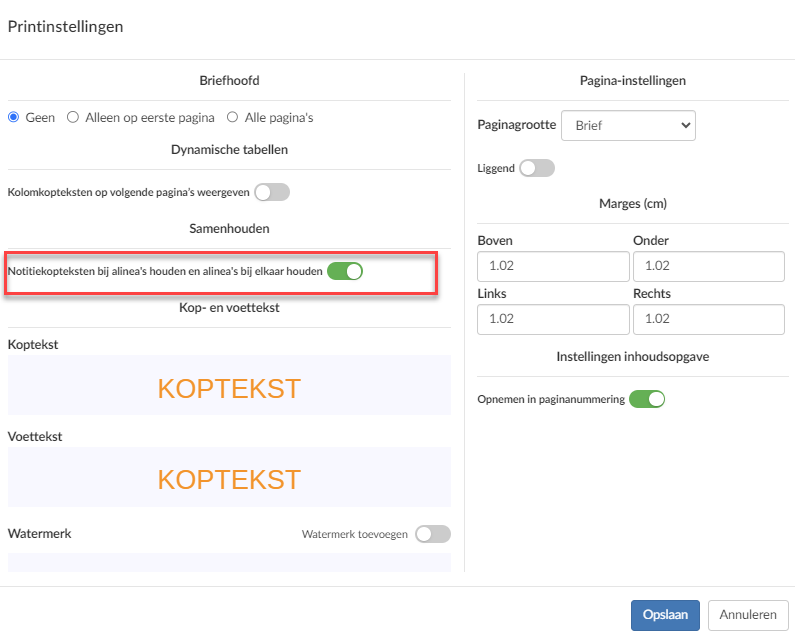The width and height of the screenshot is (795, 639).
Task: Select the Geen letterhead radio button
Action: pyautogui.click(x=14, y=118)
